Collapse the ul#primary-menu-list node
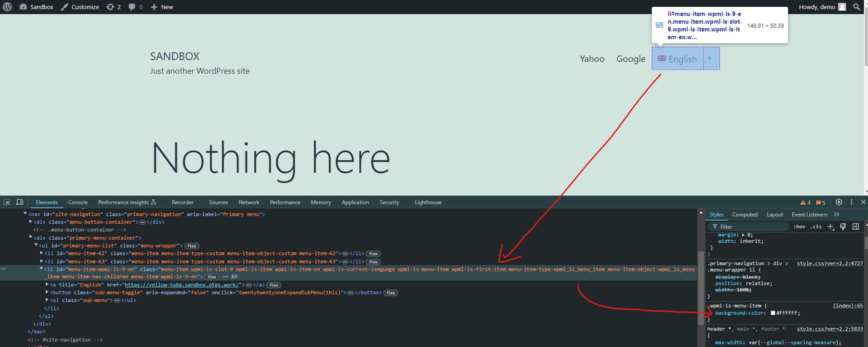 [x=36, y=246]
